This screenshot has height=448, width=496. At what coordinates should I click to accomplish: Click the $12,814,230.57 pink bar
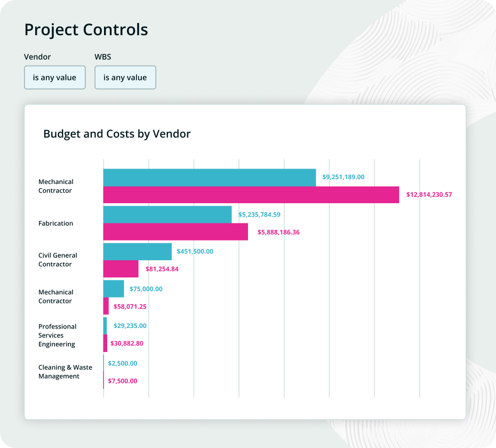(x=251, y=195)
